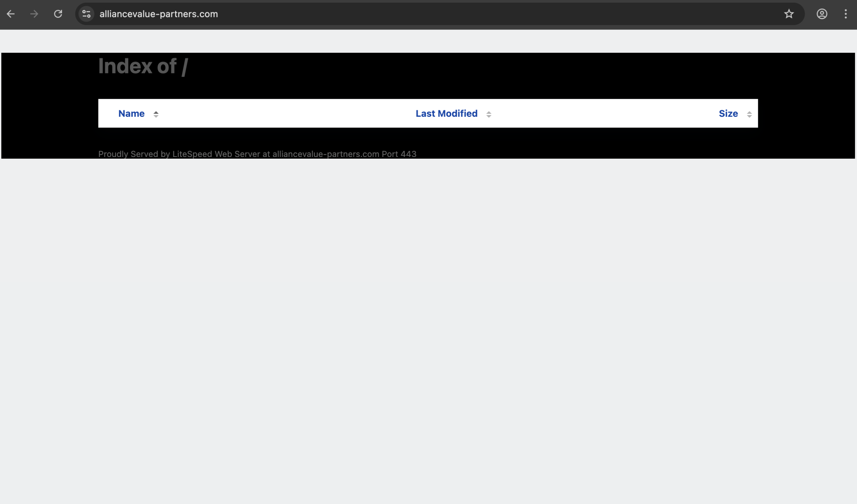This screenshot has width=857, height=504.
Task: Click the empty gray page area below the listing
Action: tap(428, 306)
